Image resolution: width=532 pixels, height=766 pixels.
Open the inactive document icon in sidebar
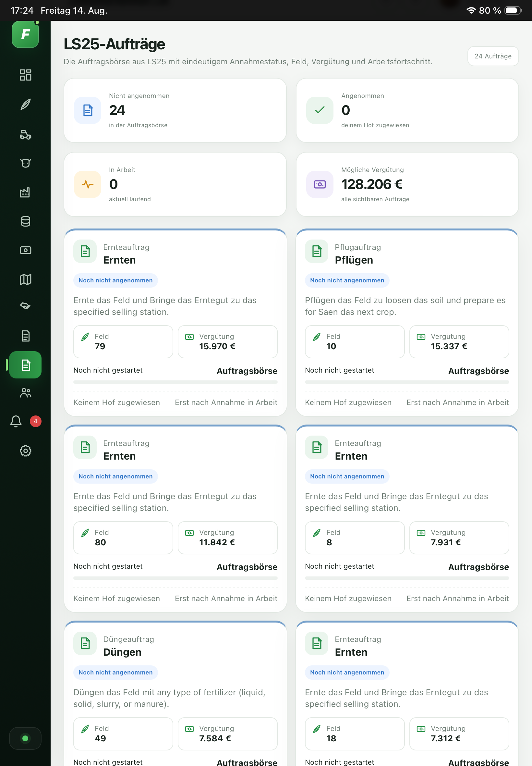click(x=25, y=336)
